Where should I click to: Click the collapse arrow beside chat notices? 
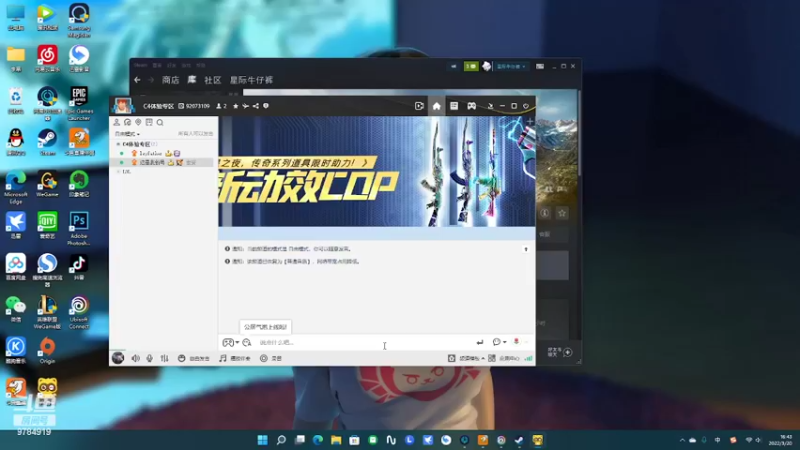(526, 249)
